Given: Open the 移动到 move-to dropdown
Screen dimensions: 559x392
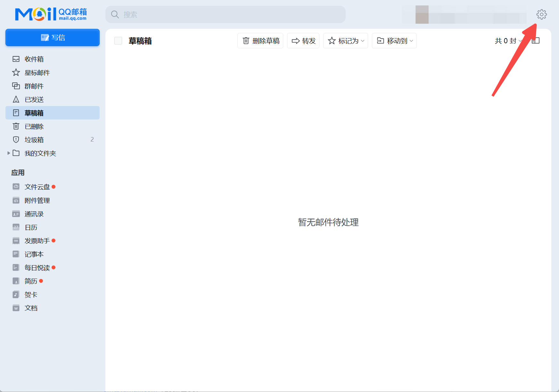Looking at the screenshot, I should tap(394, 41).
